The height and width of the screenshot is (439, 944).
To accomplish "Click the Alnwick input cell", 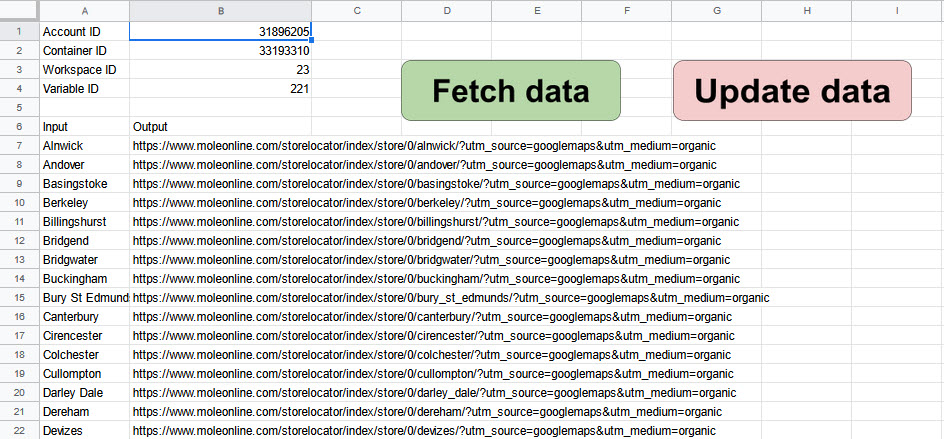I will [84, 146].
